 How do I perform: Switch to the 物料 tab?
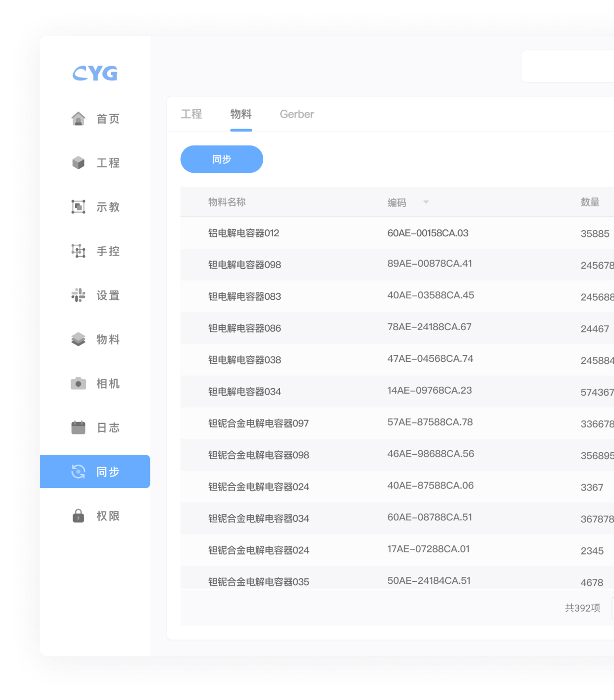tap(241, 114)
